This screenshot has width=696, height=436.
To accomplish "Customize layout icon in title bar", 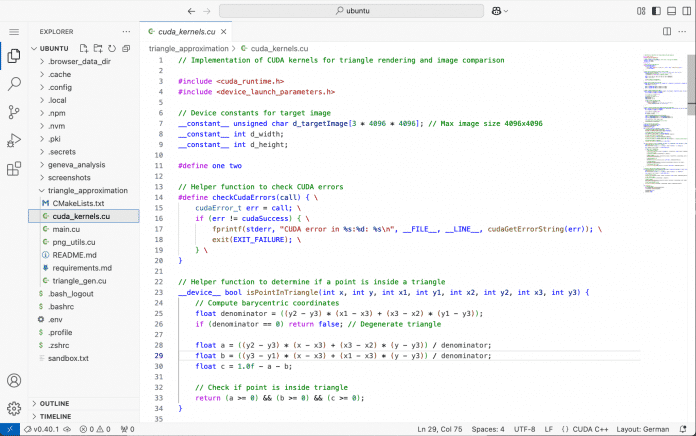I will [641, 11].
